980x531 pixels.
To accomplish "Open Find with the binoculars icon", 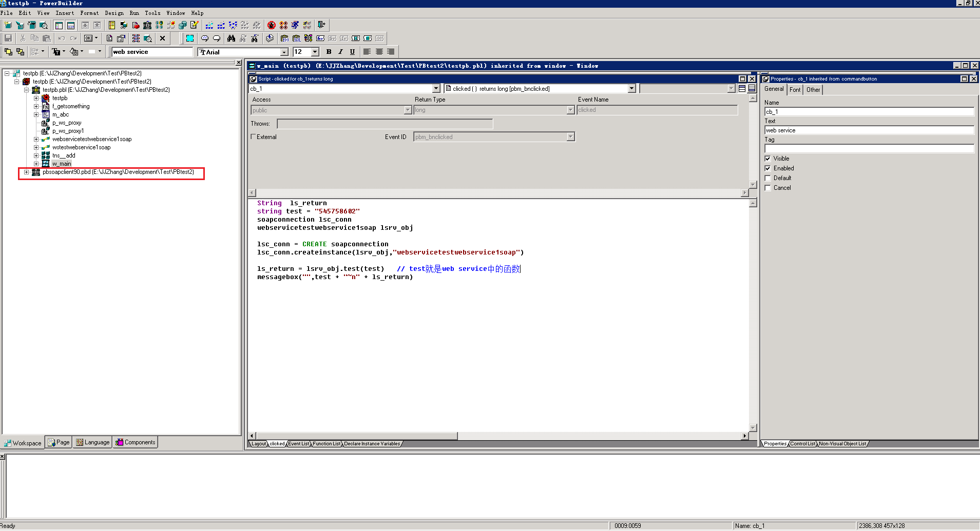I will (x=230, y=38).
